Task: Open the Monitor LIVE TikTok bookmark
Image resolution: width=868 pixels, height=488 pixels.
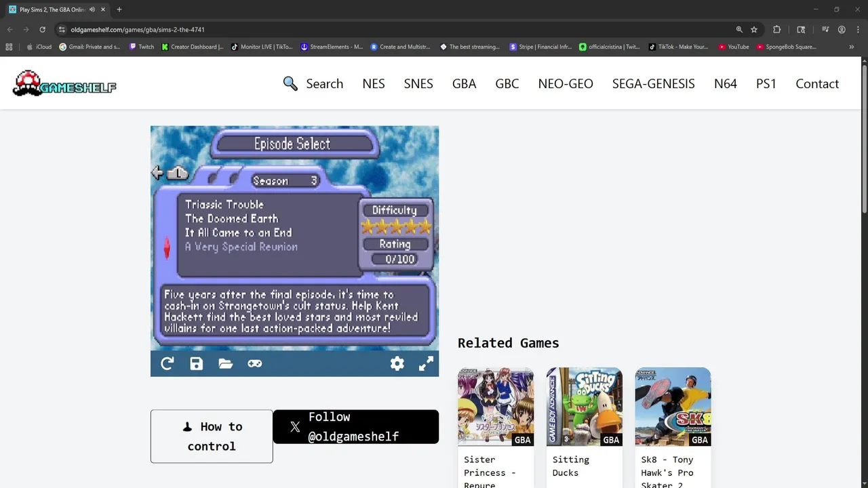Action: 262,47
